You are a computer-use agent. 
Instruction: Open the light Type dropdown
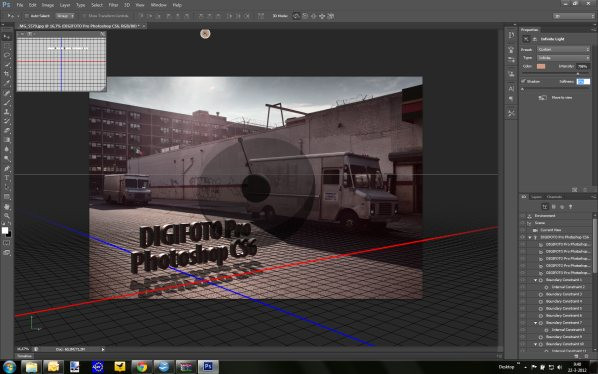pyautogui.click(x=563, y=58)
